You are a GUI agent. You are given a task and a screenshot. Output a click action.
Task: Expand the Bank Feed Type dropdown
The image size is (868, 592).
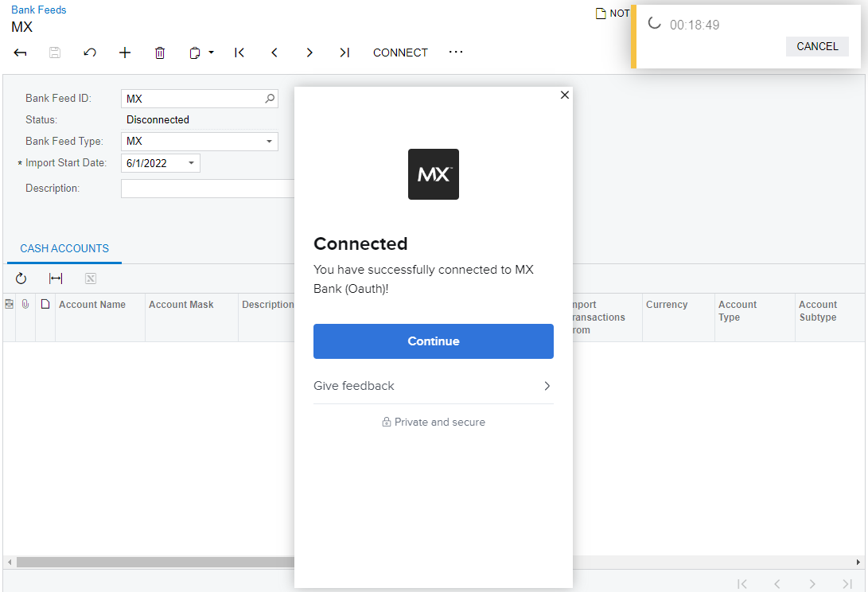[268, 142]
